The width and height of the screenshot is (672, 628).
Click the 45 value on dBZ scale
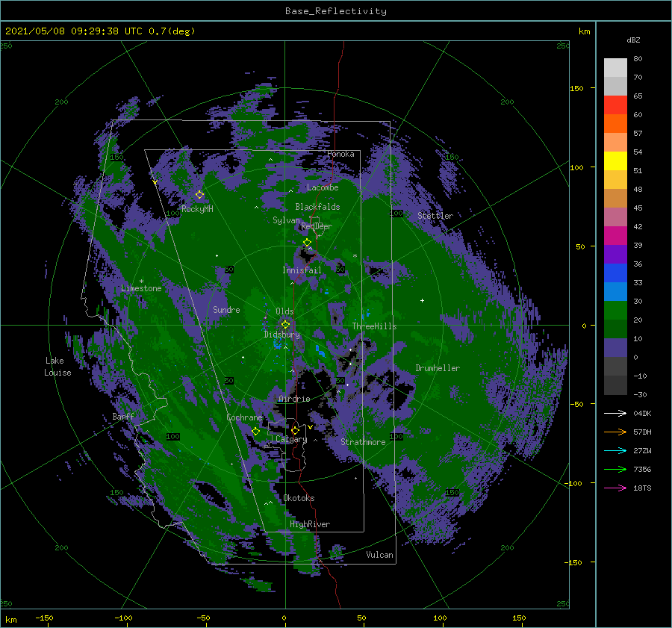[638, 208]
